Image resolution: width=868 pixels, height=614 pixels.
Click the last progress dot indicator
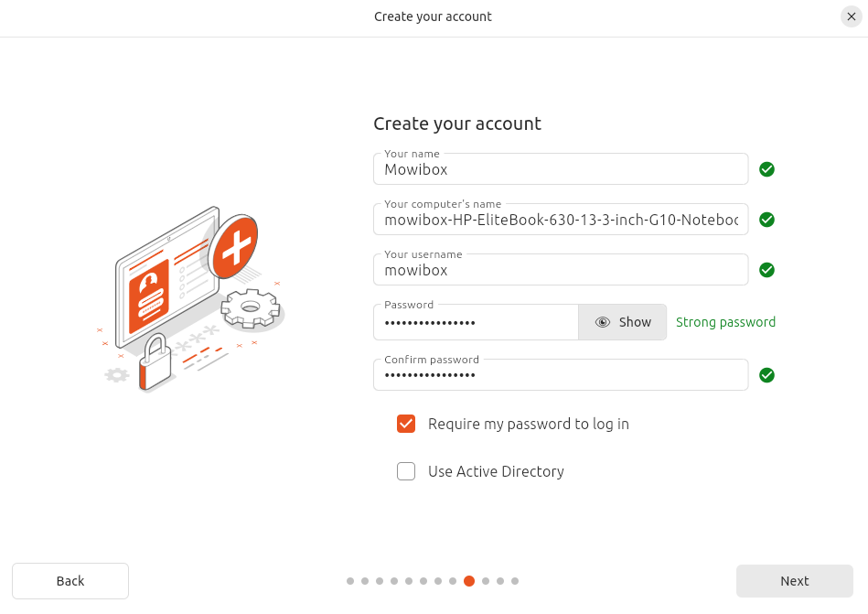click(515, 581)
